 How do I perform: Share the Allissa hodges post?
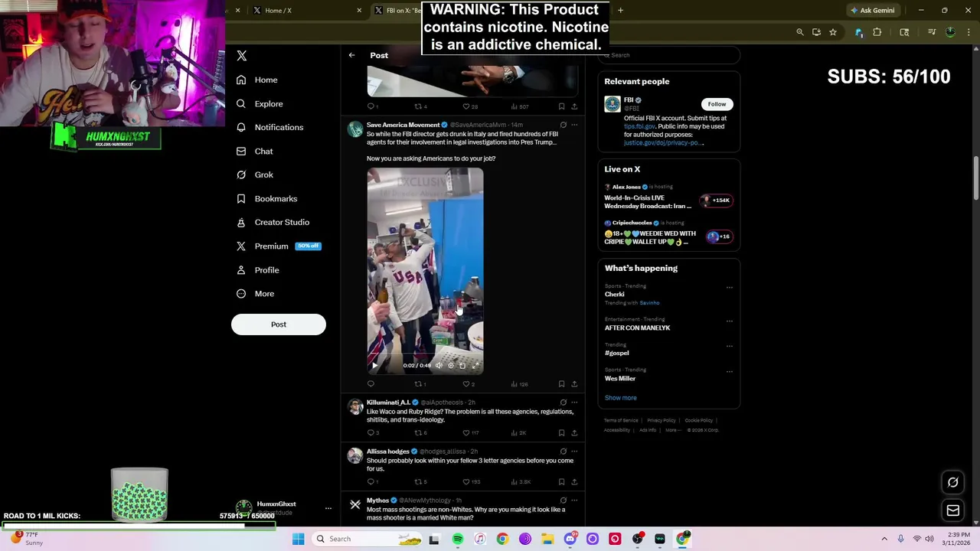(574, 482)
